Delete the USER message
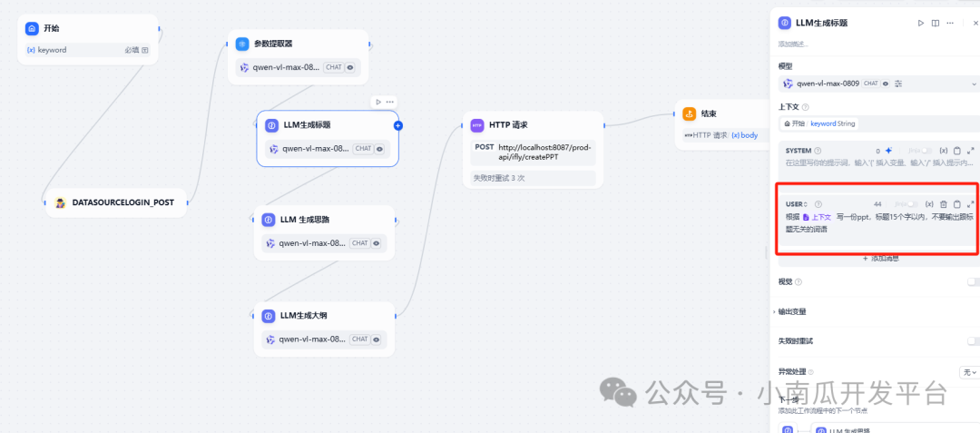Screen dimensions: 980x433 [944, 204]
